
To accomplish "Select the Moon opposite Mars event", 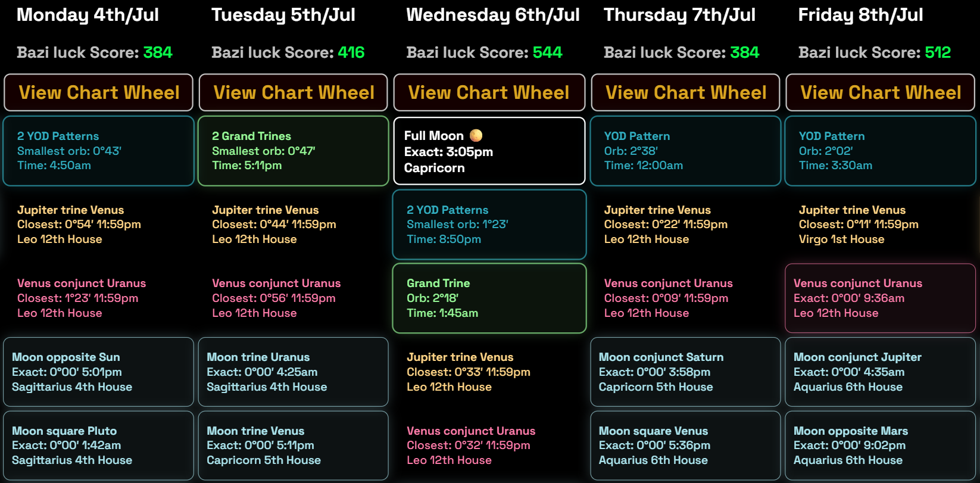I will 881,445.
